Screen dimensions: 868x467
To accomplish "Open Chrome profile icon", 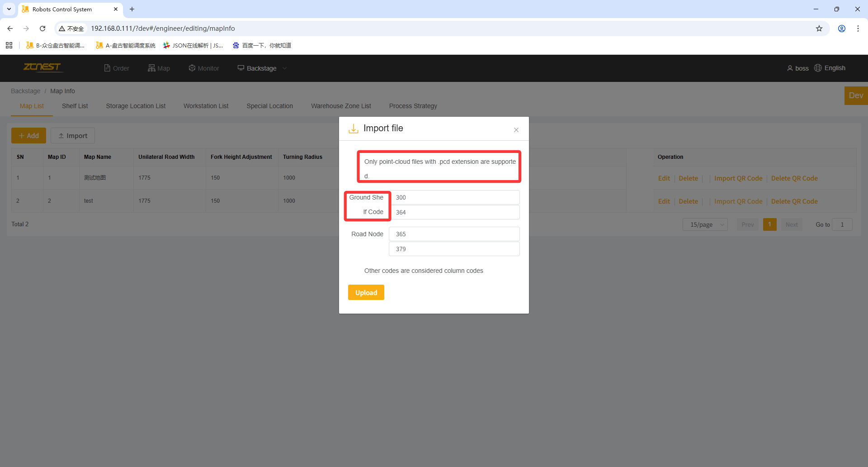I will 841,29.
